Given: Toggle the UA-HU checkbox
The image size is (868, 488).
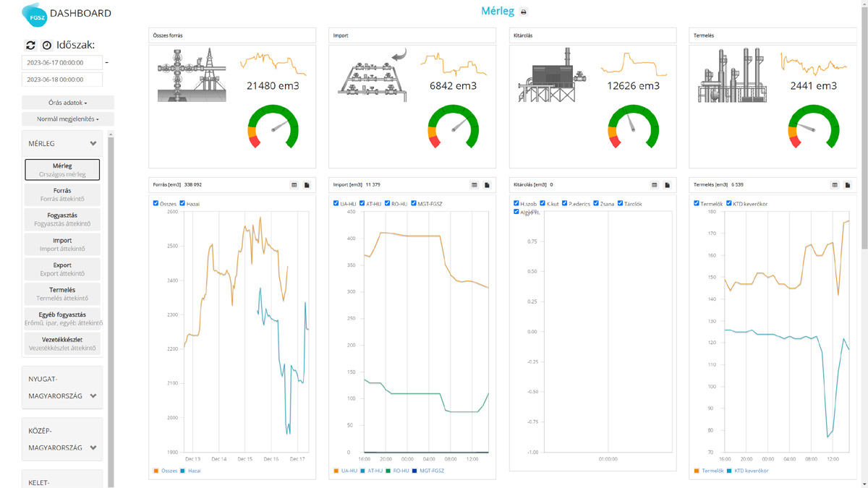Looking at the screenshot, I should [x=336, y=203].
